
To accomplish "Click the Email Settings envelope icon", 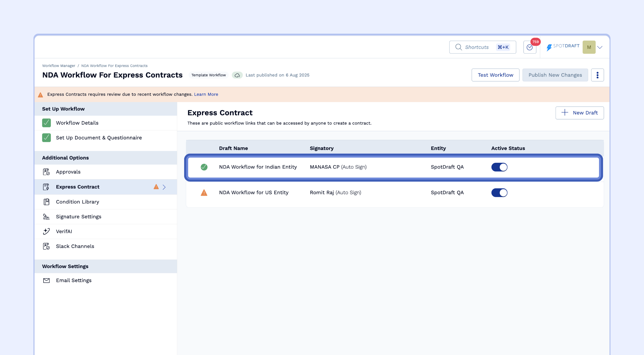I will (x=46, y=280).
